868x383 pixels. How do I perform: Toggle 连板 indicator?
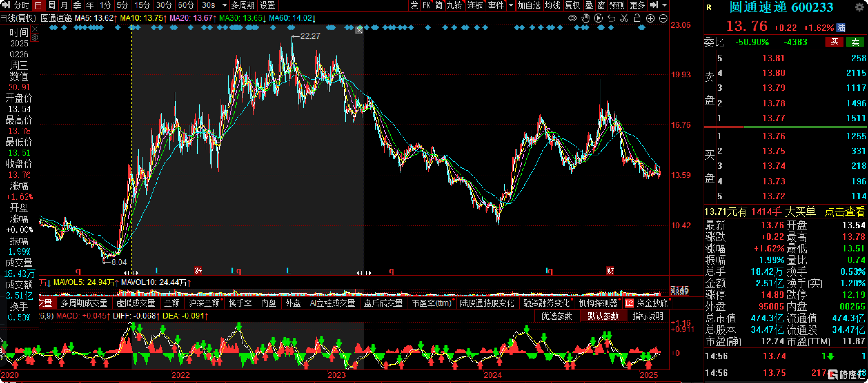coord(475,5)
